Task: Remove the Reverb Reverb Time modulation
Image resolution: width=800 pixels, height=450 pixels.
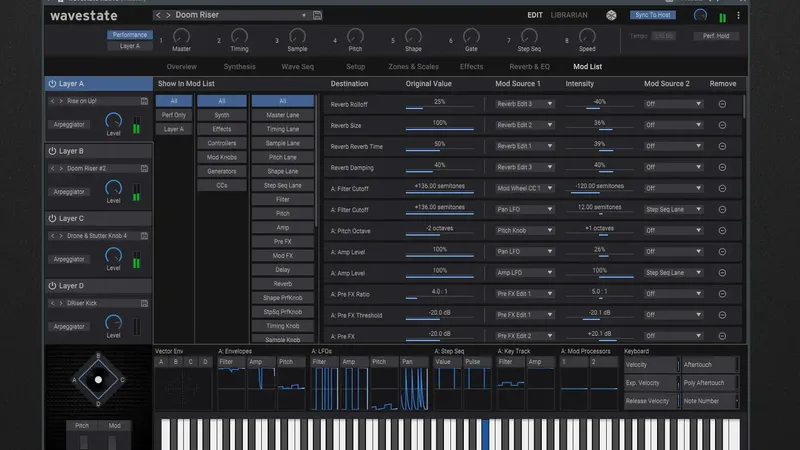Action: (722, 146)
